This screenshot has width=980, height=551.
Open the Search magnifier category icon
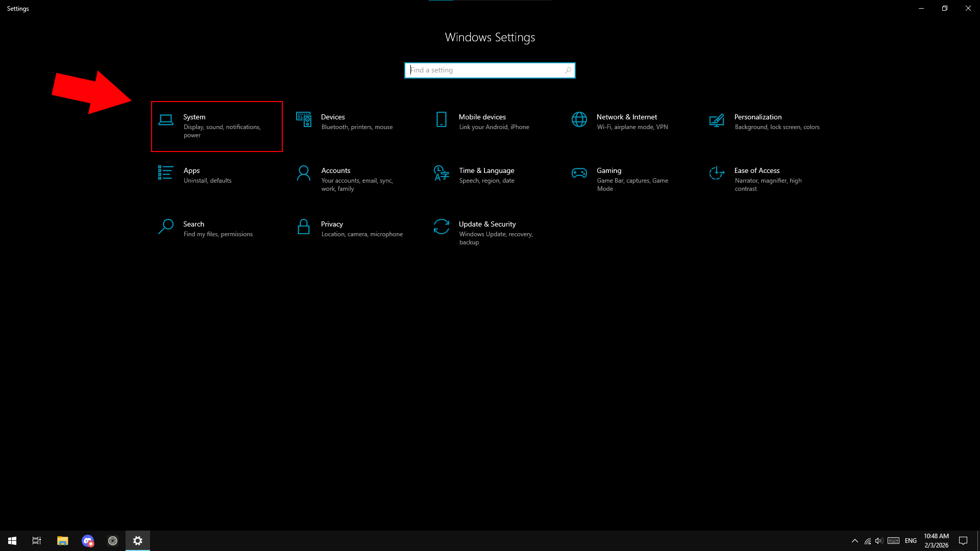tap(166, 227)
